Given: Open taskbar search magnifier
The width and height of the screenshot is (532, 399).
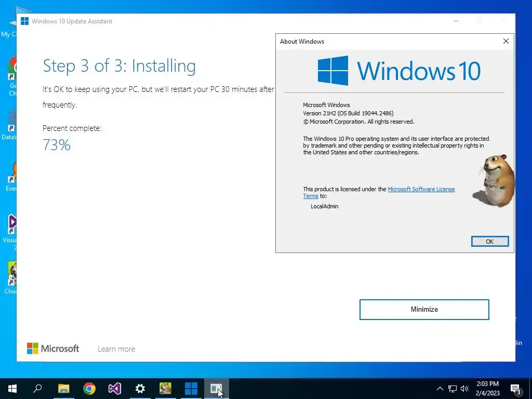Looking at the screenshot, I should 37,389.
